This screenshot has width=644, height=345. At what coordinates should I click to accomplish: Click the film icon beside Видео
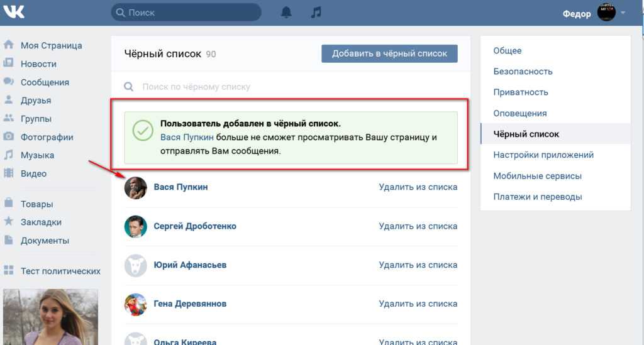click(9, 173)
